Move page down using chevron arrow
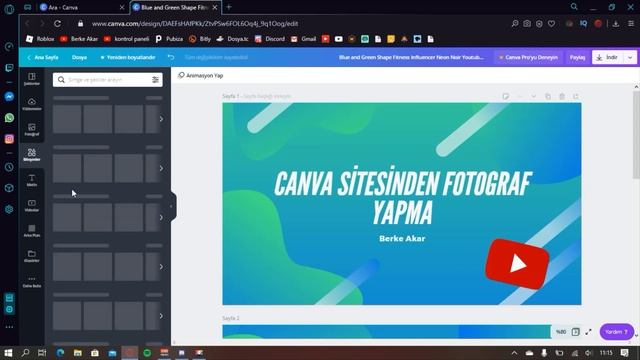This screenshot has width=640, height=360. [533, 96]
